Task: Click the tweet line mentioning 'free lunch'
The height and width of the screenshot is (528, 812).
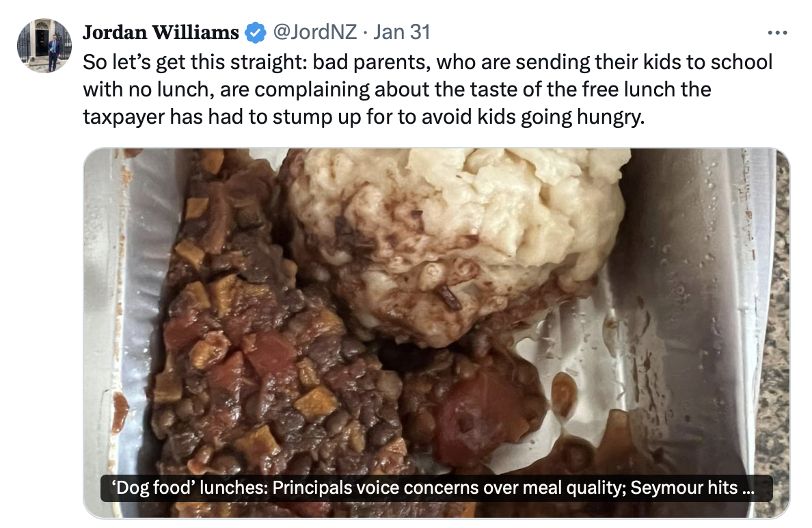Action: coord(396,90)
